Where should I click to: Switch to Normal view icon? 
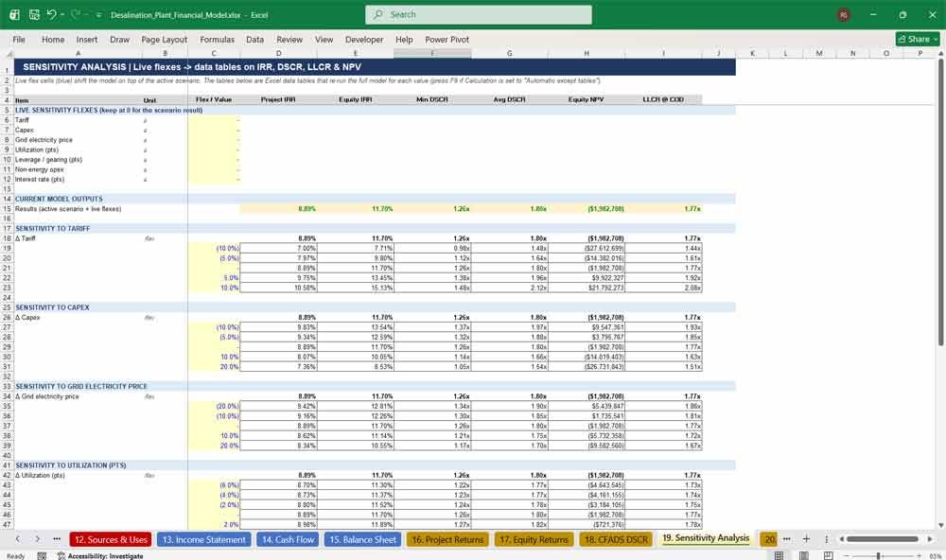(779, 555)
